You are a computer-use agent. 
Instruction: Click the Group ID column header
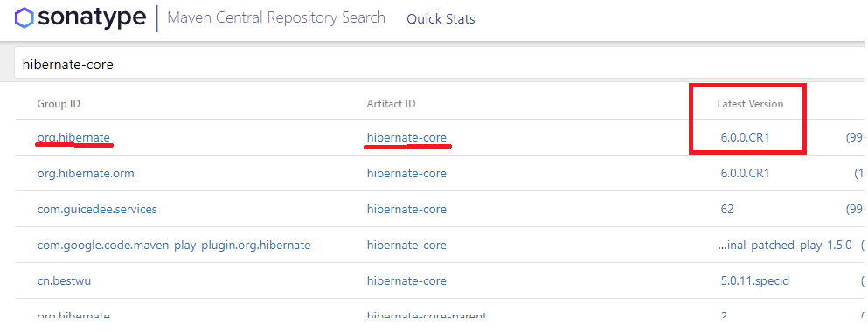[59, 104]
